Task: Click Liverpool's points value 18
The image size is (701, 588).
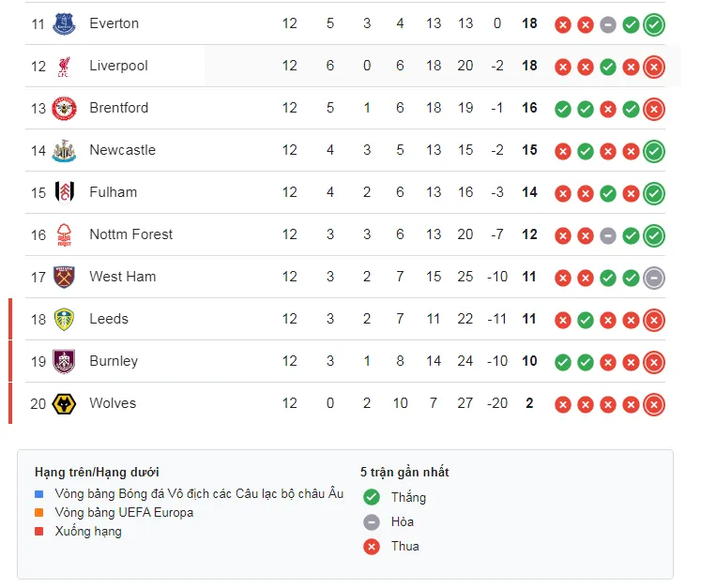Action: pyautogui.click(x=529, y=66)
